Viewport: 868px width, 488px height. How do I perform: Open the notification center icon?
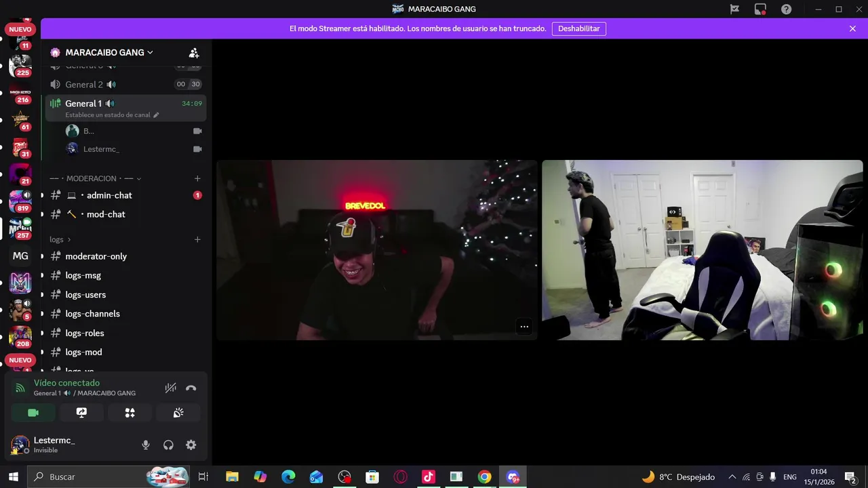850,476
